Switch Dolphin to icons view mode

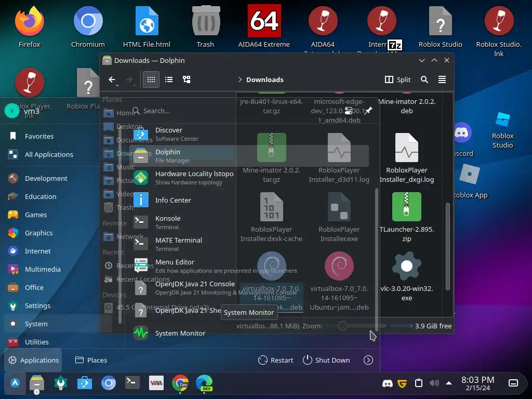click(x=151, y=79)
